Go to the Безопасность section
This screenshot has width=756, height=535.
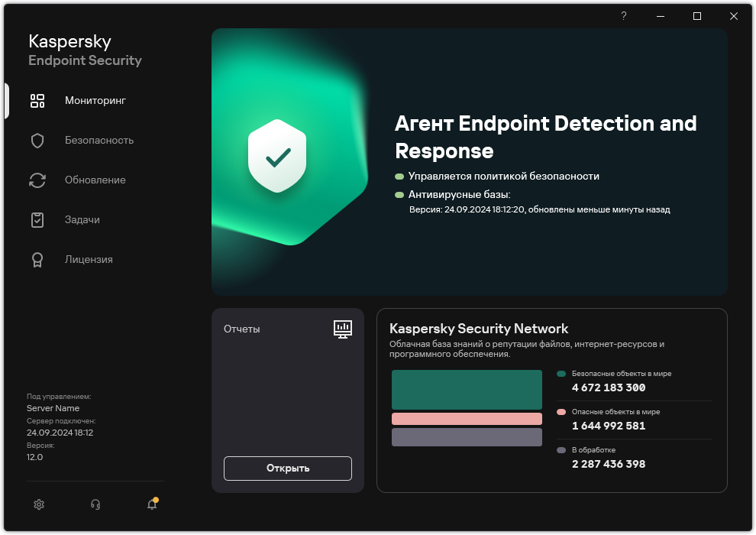99,140
